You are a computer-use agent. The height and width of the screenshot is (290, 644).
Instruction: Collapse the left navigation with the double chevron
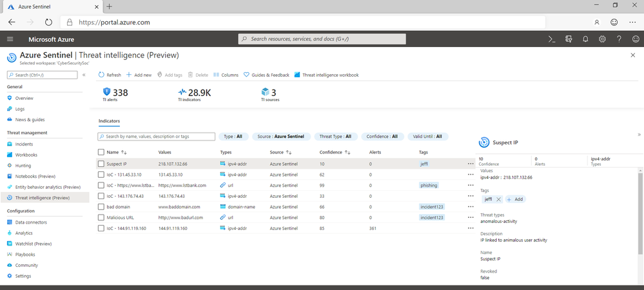pyautogui.click(x=84, y=75)
